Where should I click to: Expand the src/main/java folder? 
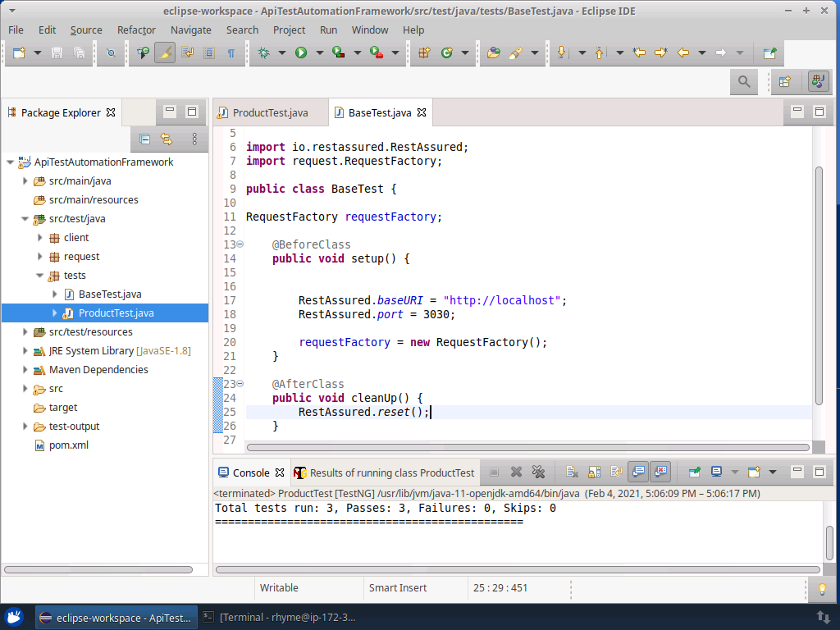(x=25, y=180)
